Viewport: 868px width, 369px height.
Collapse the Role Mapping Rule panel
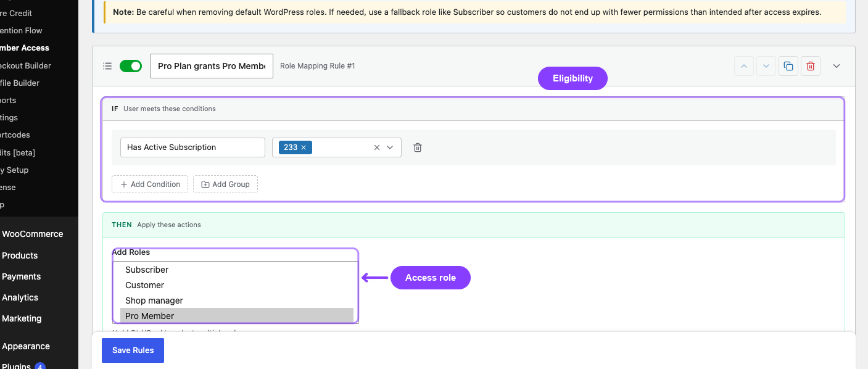pyautogui.click(x=837, y=66)
